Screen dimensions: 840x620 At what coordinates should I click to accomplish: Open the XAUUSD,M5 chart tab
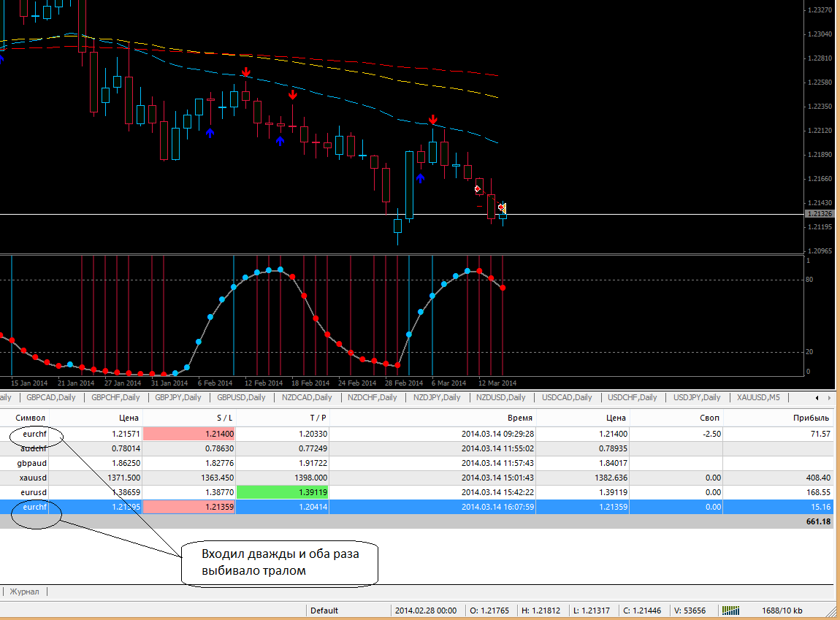[x=759, y=397]
